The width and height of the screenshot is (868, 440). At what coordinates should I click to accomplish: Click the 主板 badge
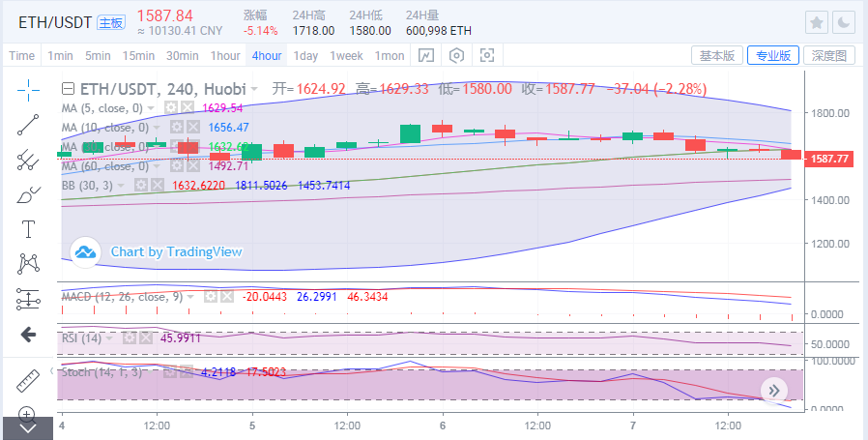click(x=111, y=22)
